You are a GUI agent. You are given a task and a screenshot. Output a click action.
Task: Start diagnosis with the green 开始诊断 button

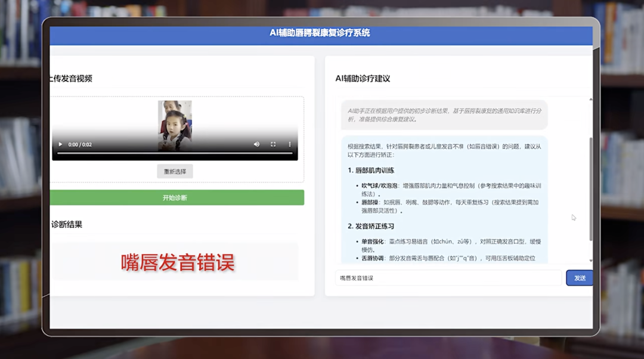coord(177,197)
